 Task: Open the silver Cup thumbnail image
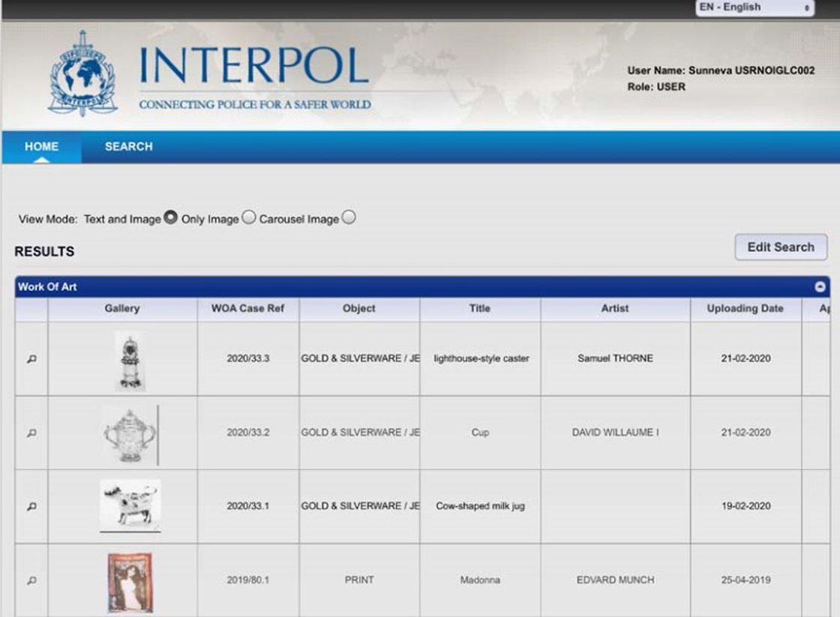(130, 434)
